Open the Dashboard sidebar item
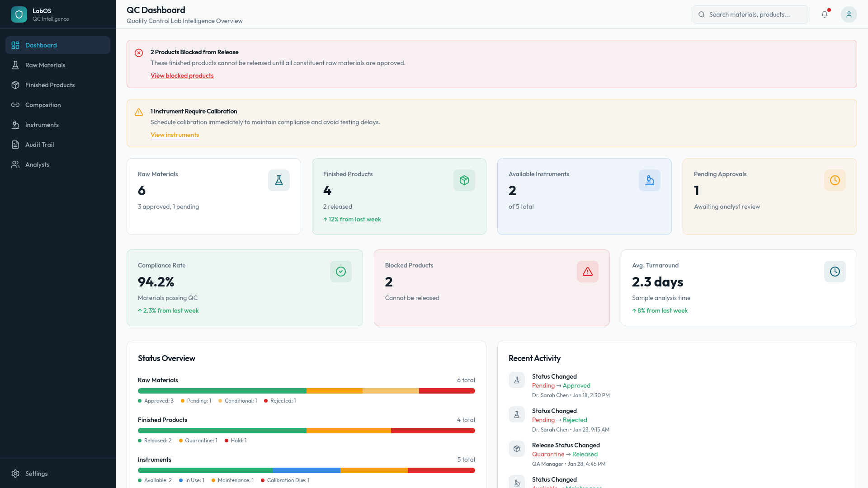868x488 pixels. [x=58, y=45]
